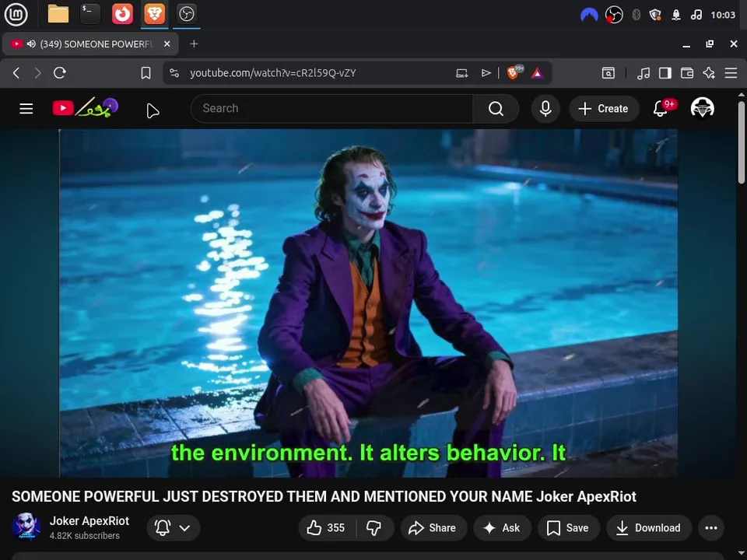Open the Bluetooth tray icon
The width and height of the screenshot is (747, 560).
tap(636, 16)
